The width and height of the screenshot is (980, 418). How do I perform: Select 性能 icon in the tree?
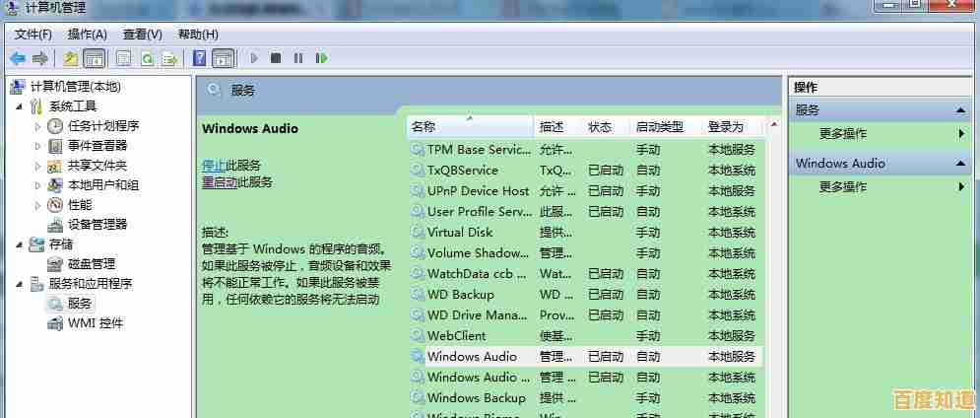tap(55, 205)
